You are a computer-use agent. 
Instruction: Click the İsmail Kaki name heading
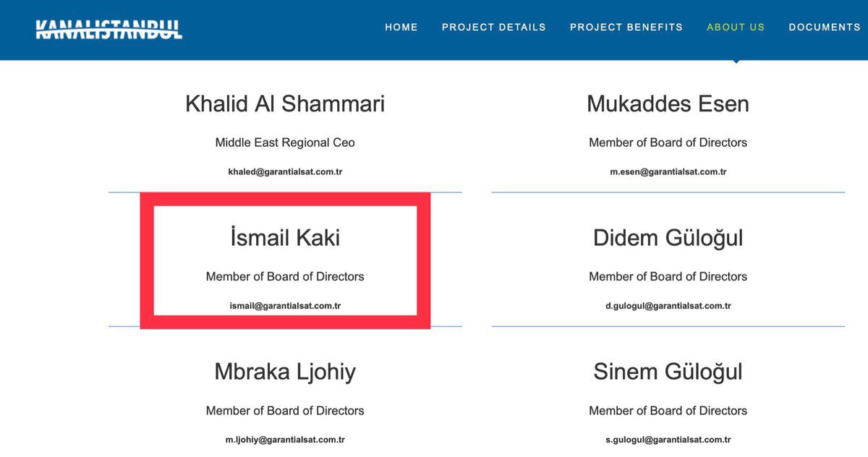pos(285,238)
